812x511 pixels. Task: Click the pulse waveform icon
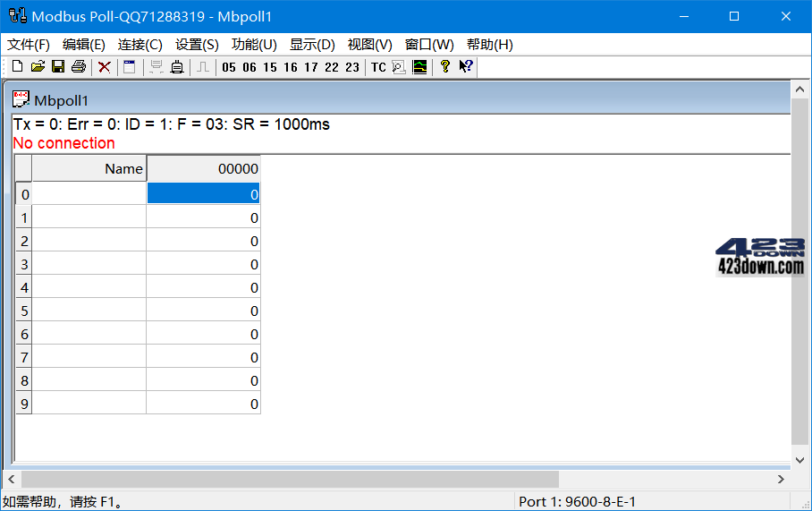point(203,67)
